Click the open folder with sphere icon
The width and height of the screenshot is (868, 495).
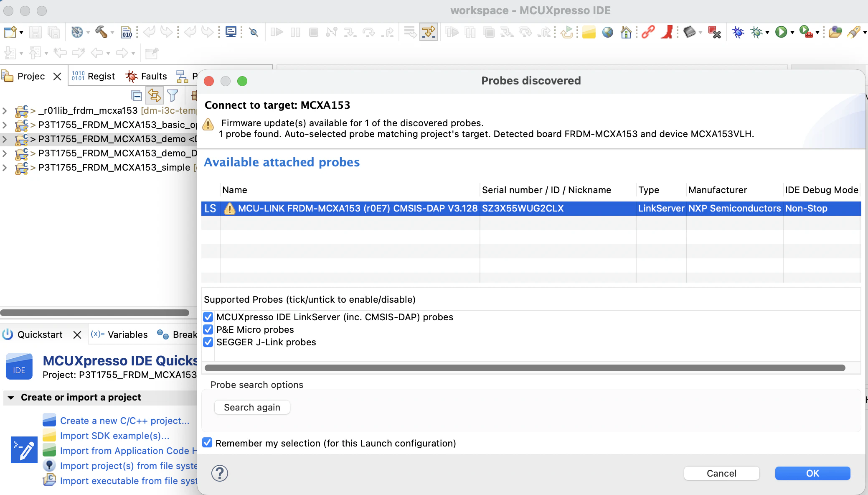point(835,32)
